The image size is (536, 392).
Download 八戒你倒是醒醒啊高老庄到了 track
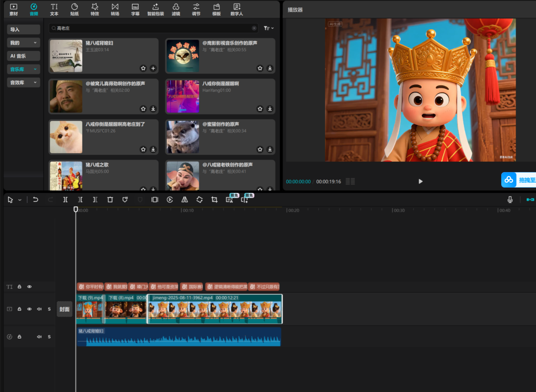[153, 149]
